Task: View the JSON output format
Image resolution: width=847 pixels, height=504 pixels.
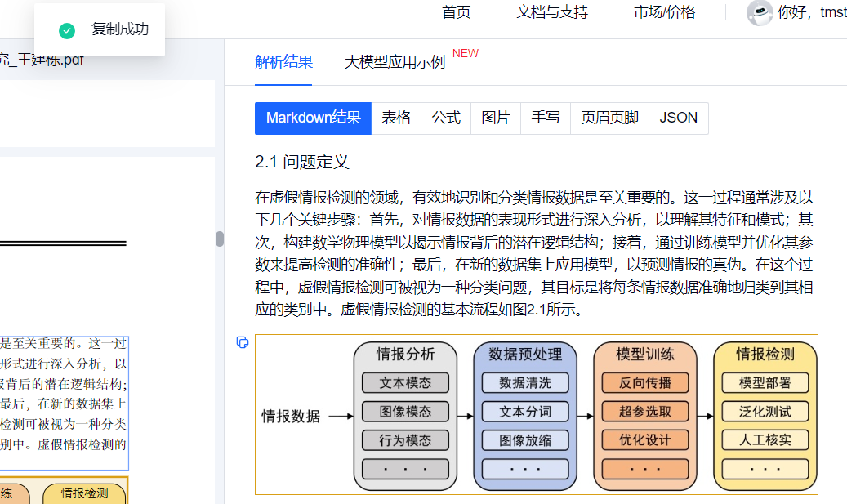Action: pos(678,118)
